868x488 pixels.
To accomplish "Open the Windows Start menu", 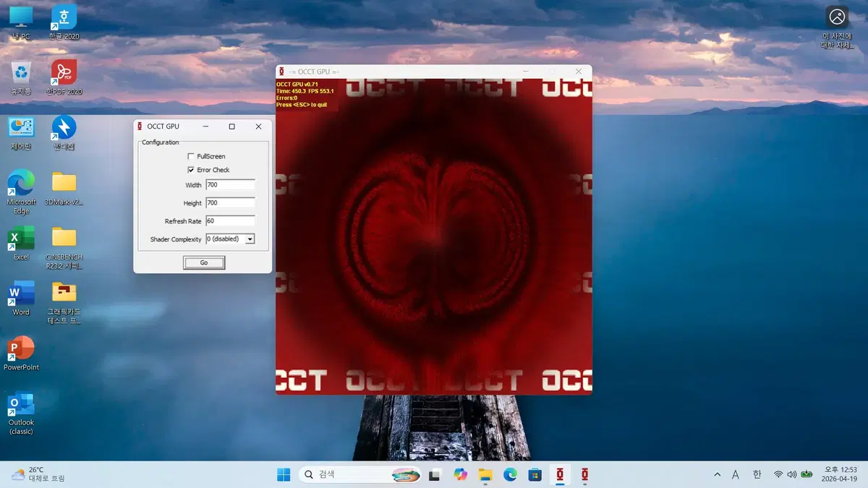I will (x=284, y=474).
